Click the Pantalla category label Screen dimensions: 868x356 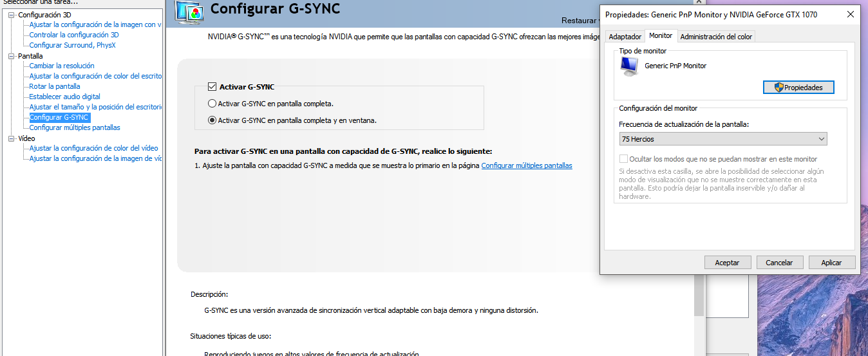point(30,56)
